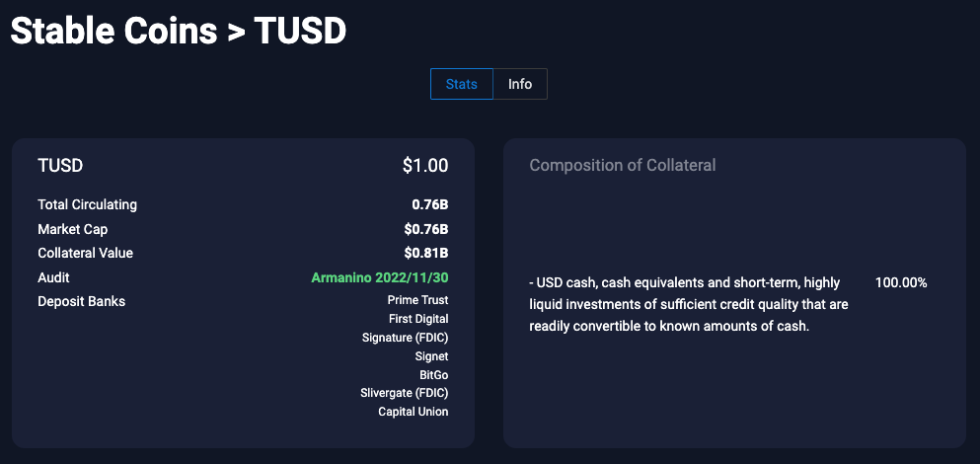Screen dimensions: 980x464
Task: Click the Stable Coins breadcrumb in the heading
Action: coord(113,30)
